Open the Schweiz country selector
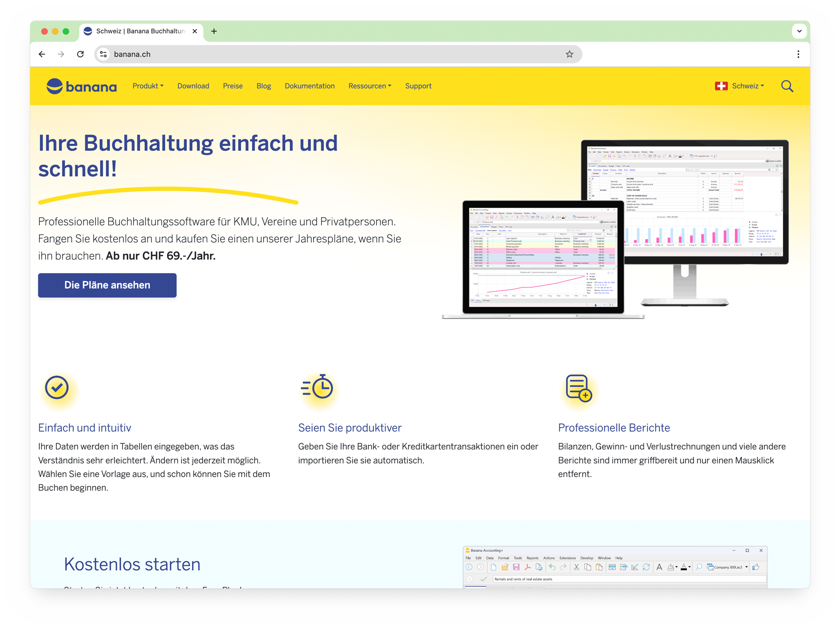Image resolution: width=840 pixels, height=628 pixels. (739, 86)
